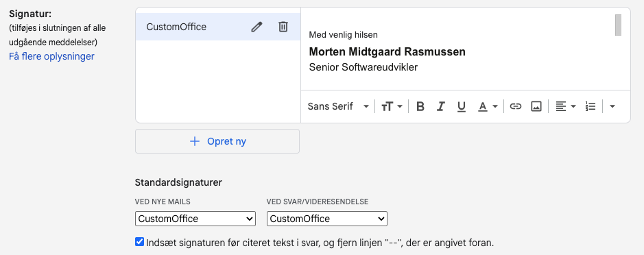Create a new signature with Opret ny

(x=217, y=141)
